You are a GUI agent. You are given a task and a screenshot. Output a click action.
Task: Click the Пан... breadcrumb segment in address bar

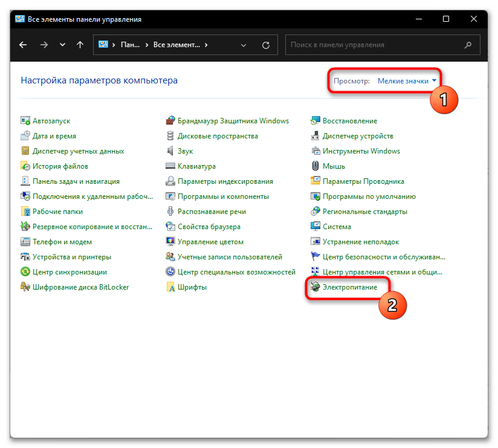[x=130, y=45]
